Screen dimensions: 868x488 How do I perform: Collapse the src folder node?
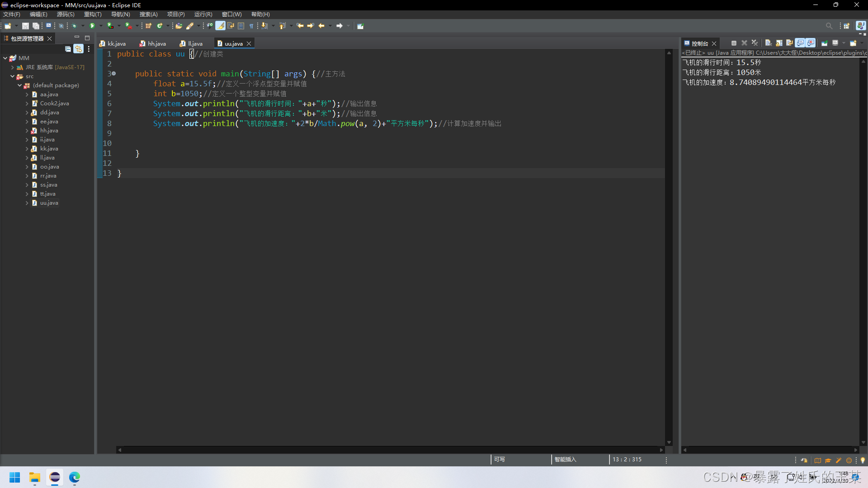coord(12,76)
